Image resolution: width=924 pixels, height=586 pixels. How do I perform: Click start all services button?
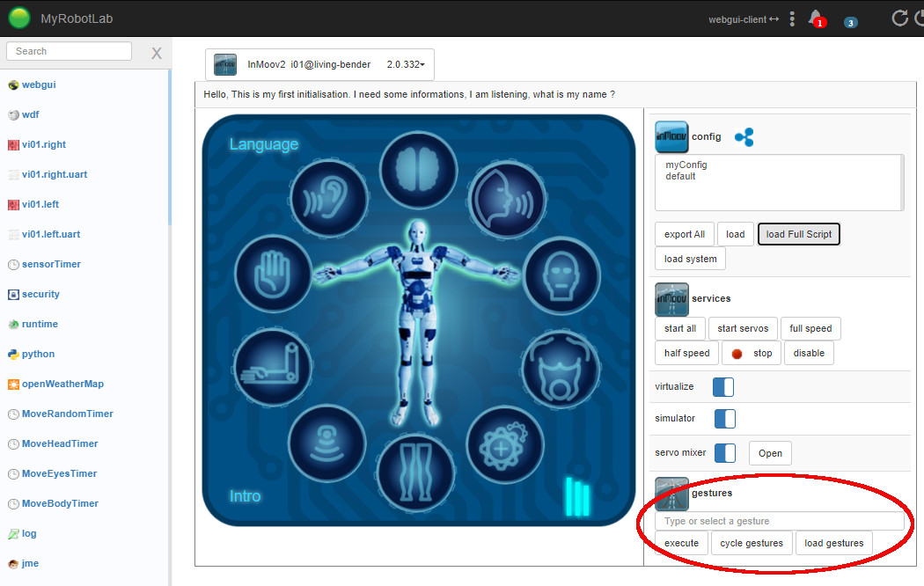[680, 328]
